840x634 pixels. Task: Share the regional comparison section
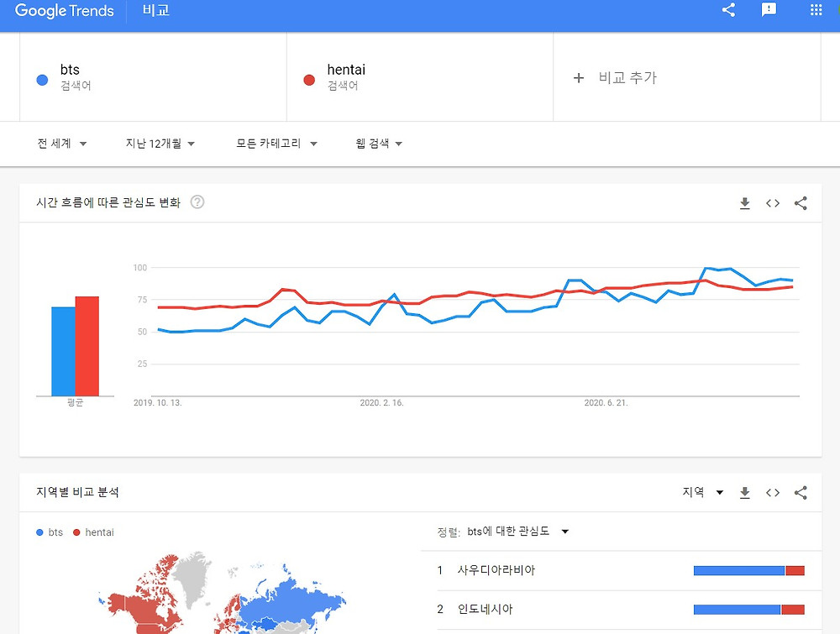tap(801, 493)
